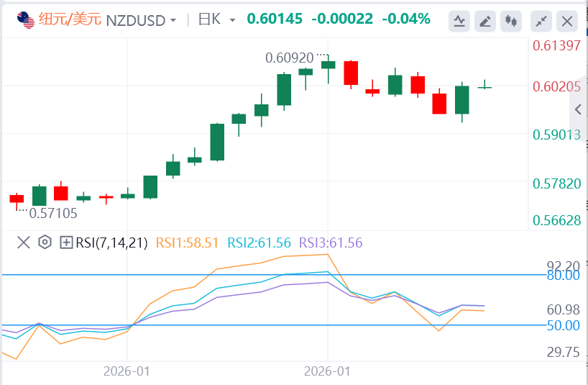
Task: Expand the right side panel chevron
Action: click(579, 109)
